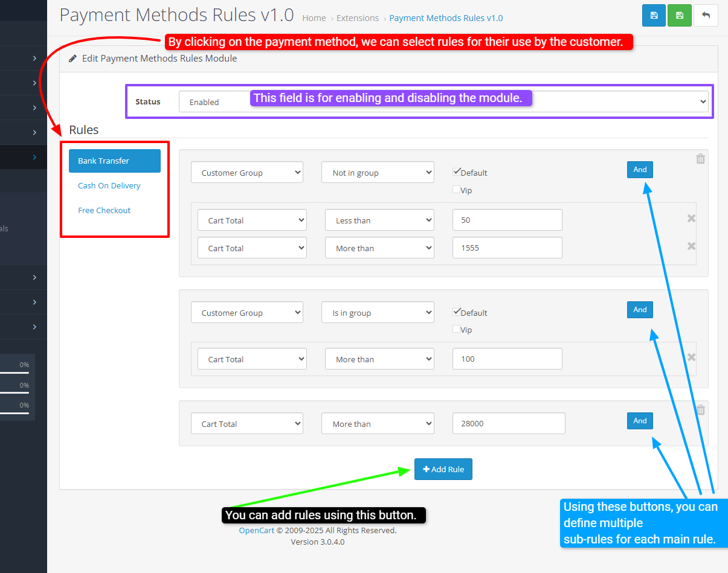Check Vip in the Not in group rule

coord(457,190)
